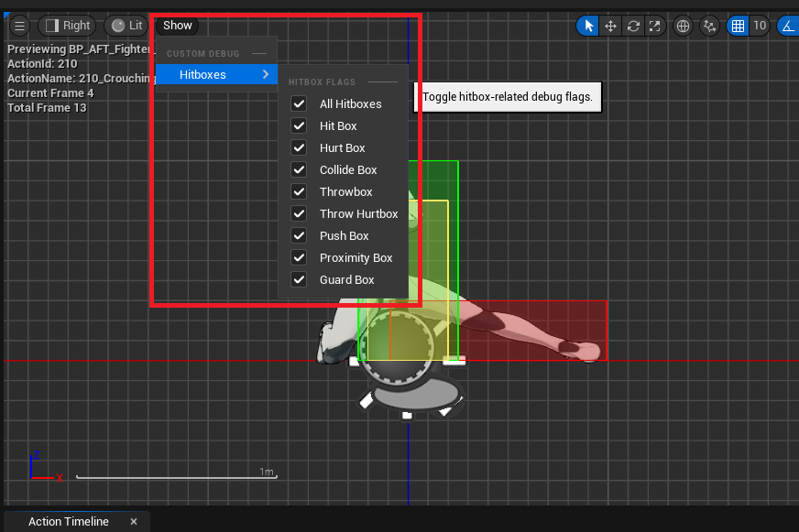Switch to the scale gizmo tool
Viewport: 799px width, 532px height.
coord(655,26)
